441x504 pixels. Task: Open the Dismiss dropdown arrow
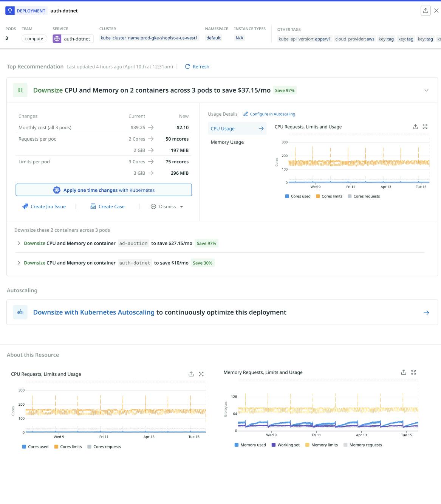[182, 206]
